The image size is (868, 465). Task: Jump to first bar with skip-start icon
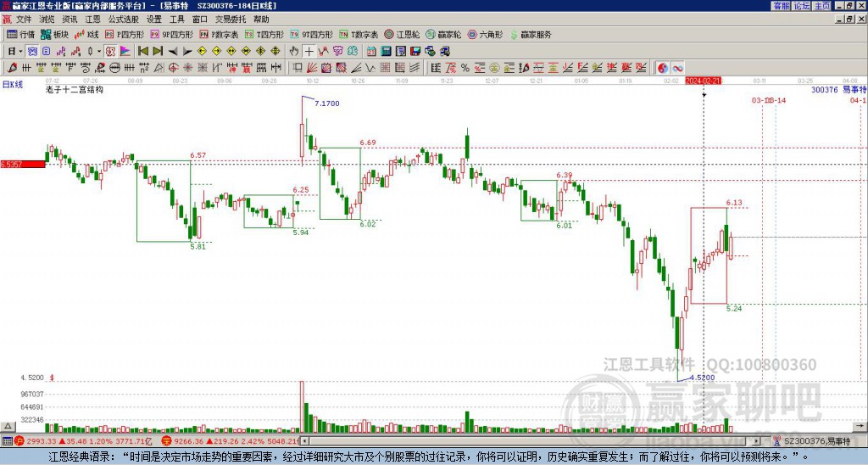142,52
